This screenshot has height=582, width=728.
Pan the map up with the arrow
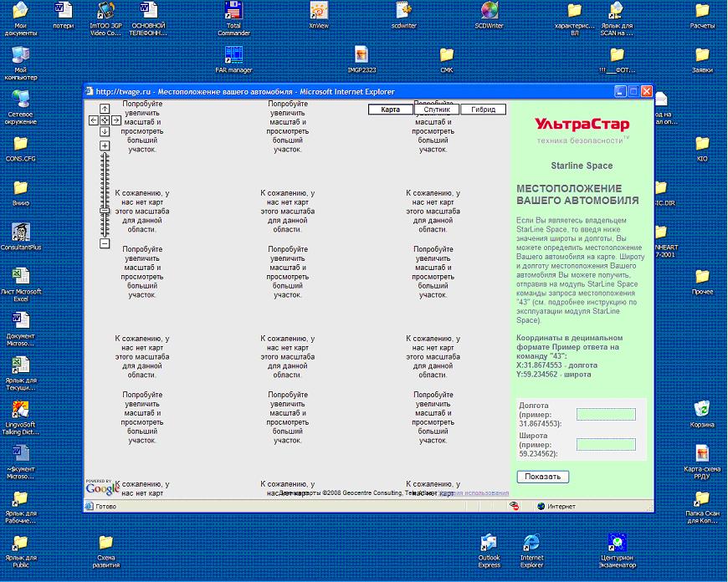click(105, 109)
